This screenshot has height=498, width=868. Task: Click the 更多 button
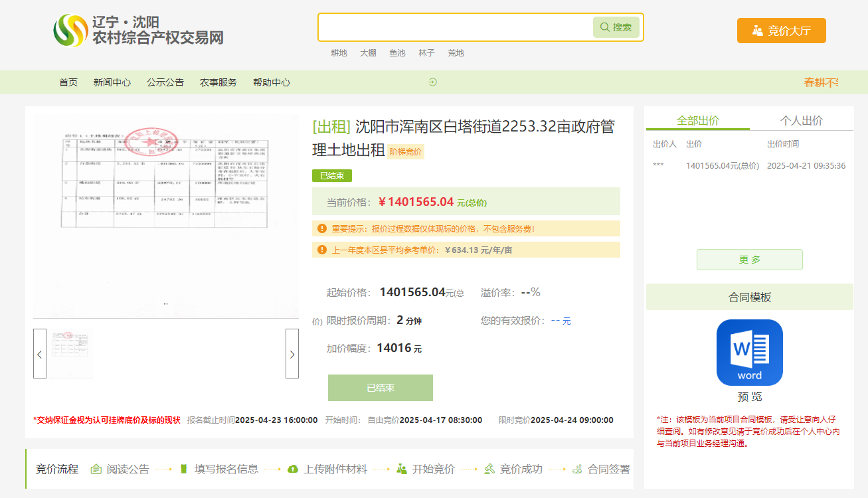[x=749, y=260]
